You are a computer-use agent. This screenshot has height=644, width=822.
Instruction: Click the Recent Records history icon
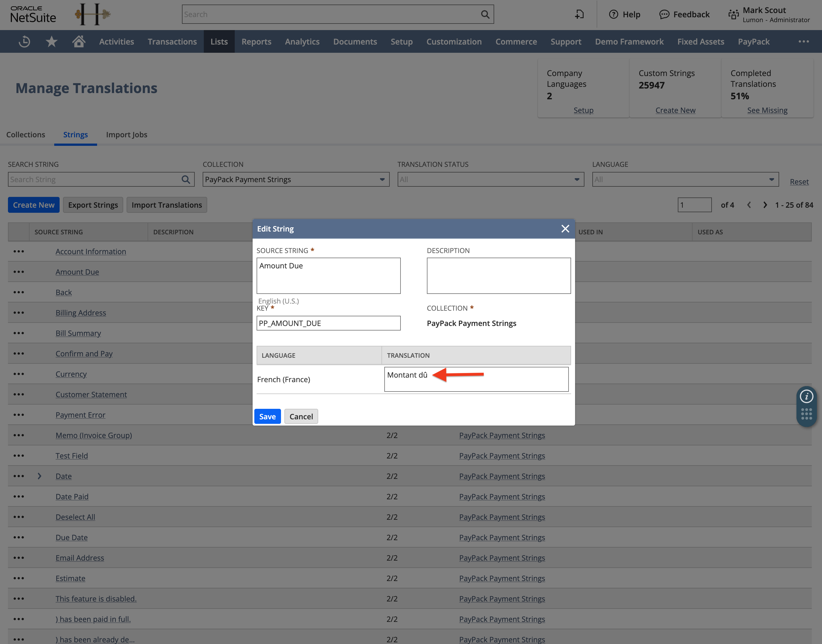24,41
